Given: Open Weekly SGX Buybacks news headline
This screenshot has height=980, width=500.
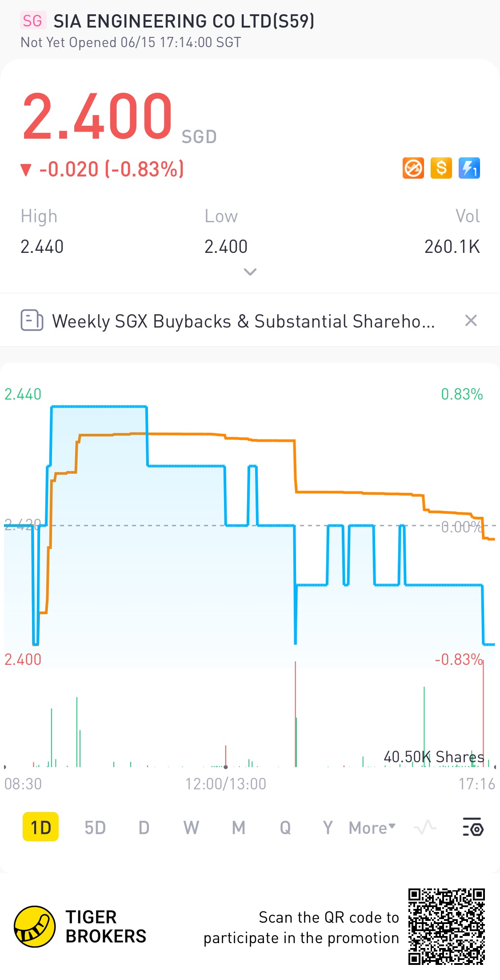Looking at the screenshot, I should [x=243, y=321].
